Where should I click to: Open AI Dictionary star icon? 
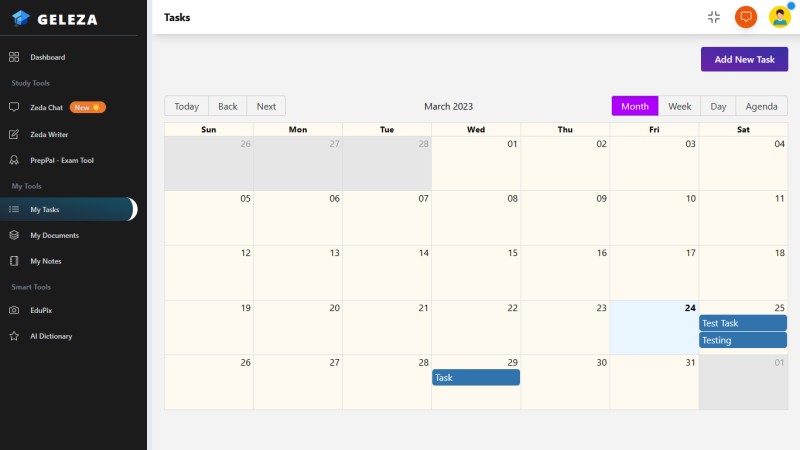pos(14,336)
